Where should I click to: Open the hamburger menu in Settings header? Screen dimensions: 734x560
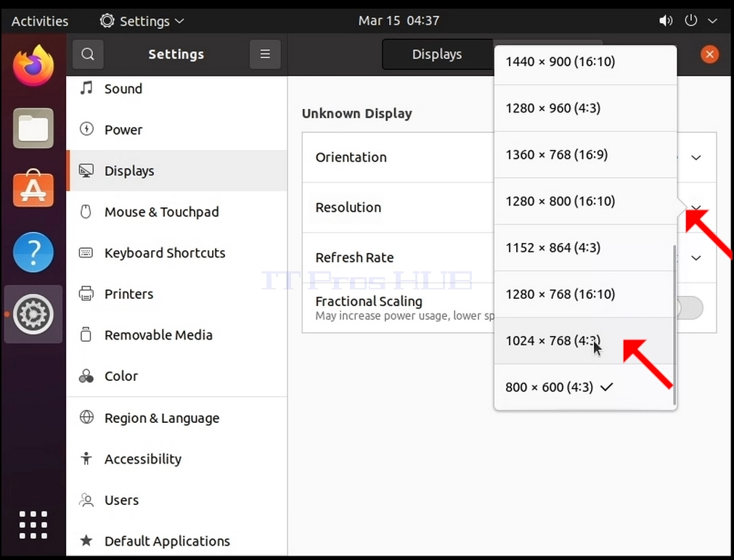[265, 54]
